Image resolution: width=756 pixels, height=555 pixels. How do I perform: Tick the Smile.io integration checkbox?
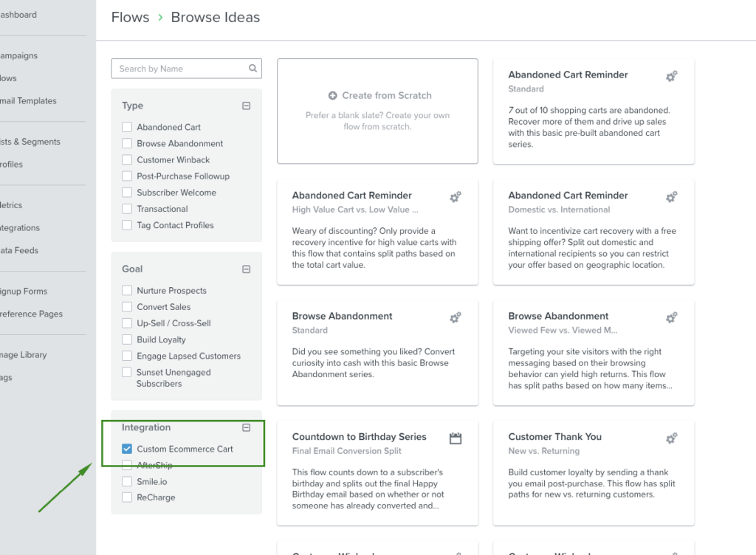(127, 481)
